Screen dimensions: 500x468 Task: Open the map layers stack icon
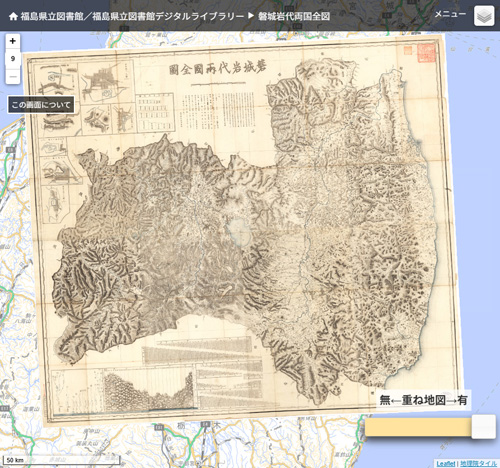tap(484, 16)
